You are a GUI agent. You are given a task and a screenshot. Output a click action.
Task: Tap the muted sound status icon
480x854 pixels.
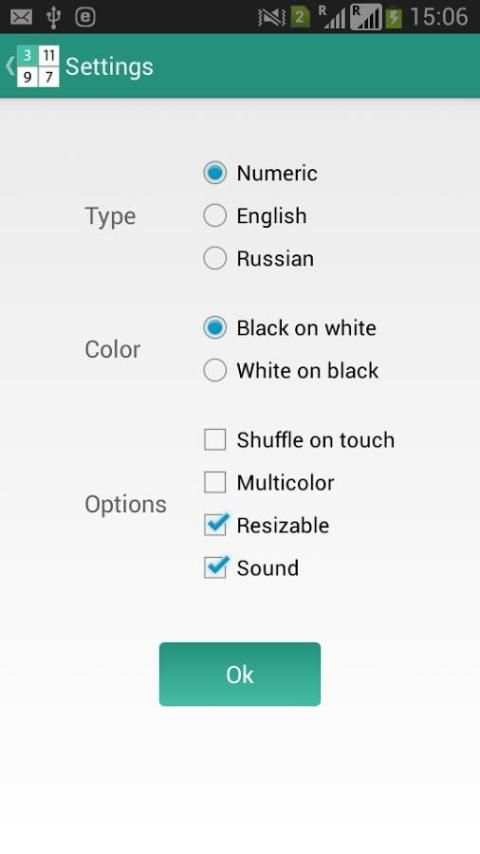click(x=271, y=18)
